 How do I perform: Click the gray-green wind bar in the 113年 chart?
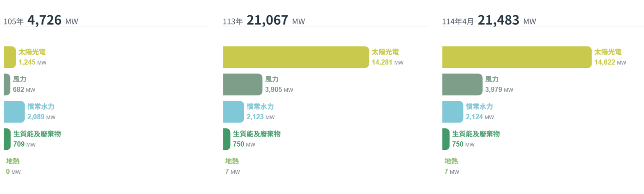point(242,84)
